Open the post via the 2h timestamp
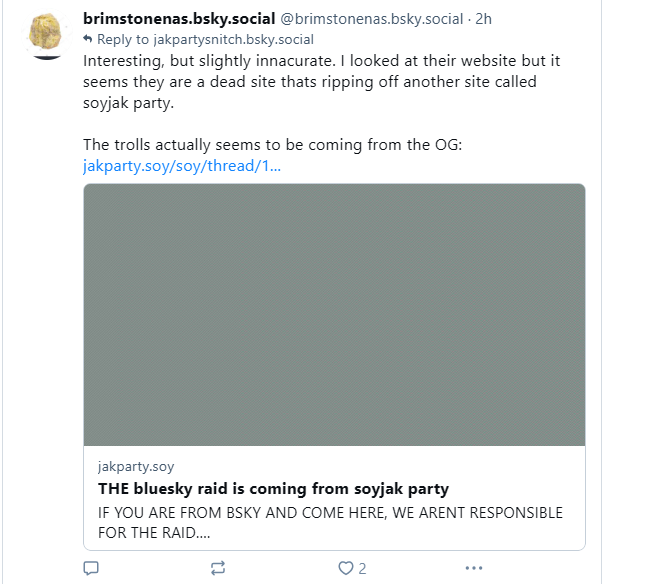Viewport: 668px width, 584px height. tap(483, 19)
